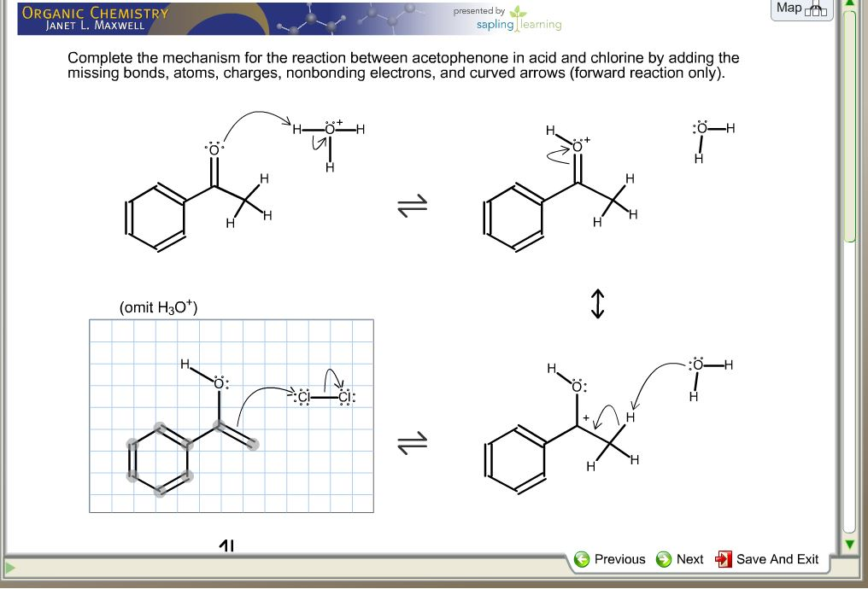Click the Map hierarchy icon
The width and height of the screenshot is (868, 589).
[817, 9]
